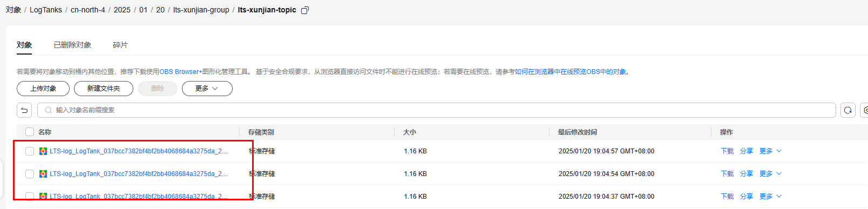Click the file icon of the 19:04:57 object
The image size is (868, 209).
pos(43,151)
